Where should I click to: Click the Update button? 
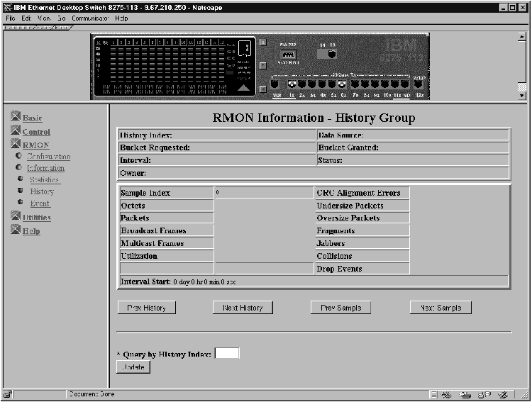click(133, 367)
